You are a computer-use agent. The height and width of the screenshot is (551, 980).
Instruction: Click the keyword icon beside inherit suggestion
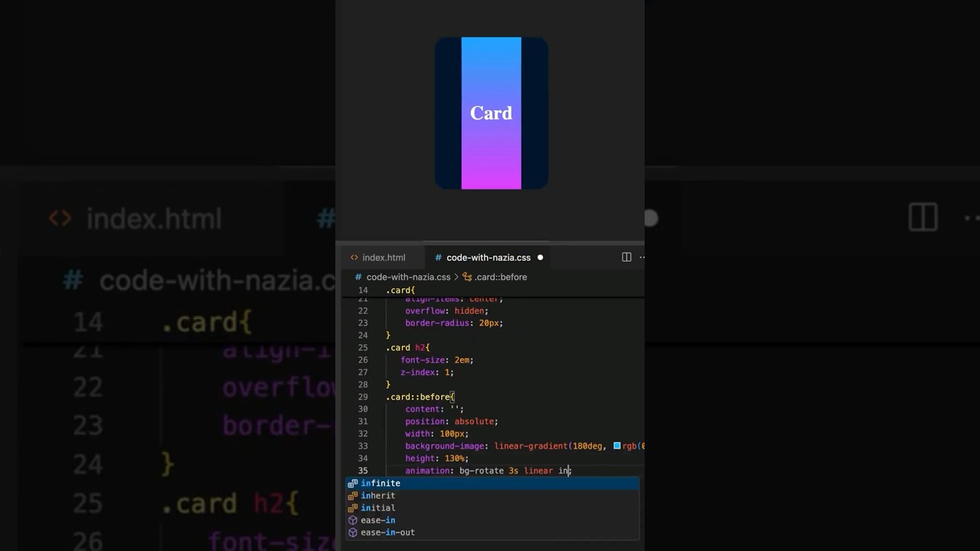point(353,496)
